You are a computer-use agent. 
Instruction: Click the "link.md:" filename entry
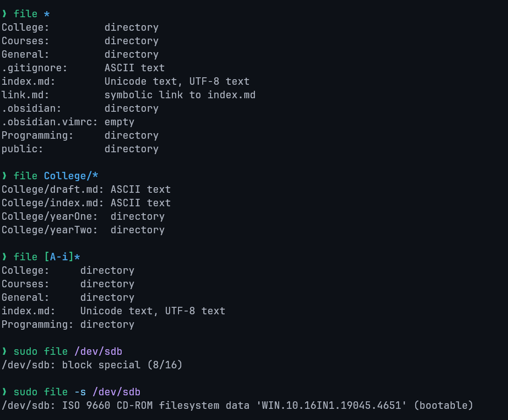tap(25, 95)
